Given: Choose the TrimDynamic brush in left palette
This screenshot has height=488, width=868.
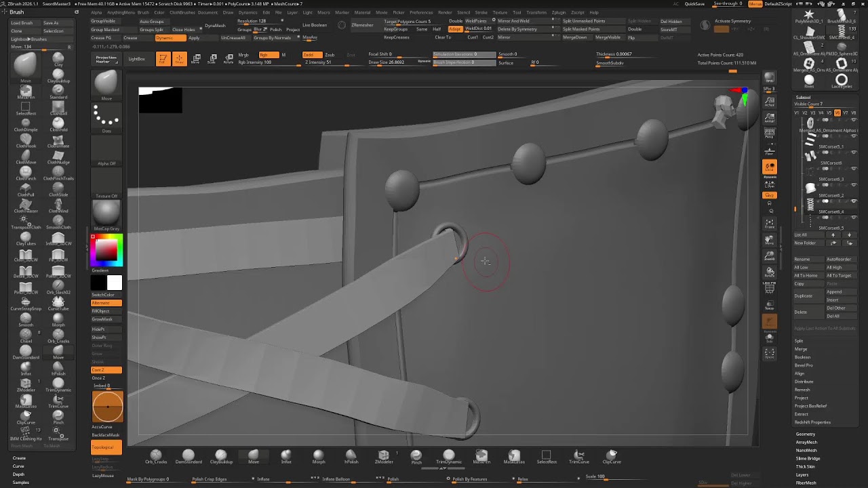Looking at the screenshot, I should tap(58, 383).
